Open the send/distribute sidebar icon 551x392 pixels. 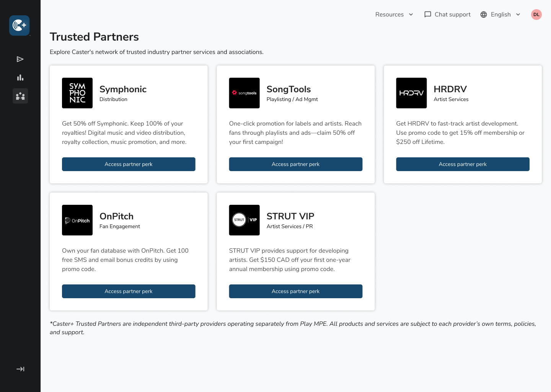coord(20,59)
